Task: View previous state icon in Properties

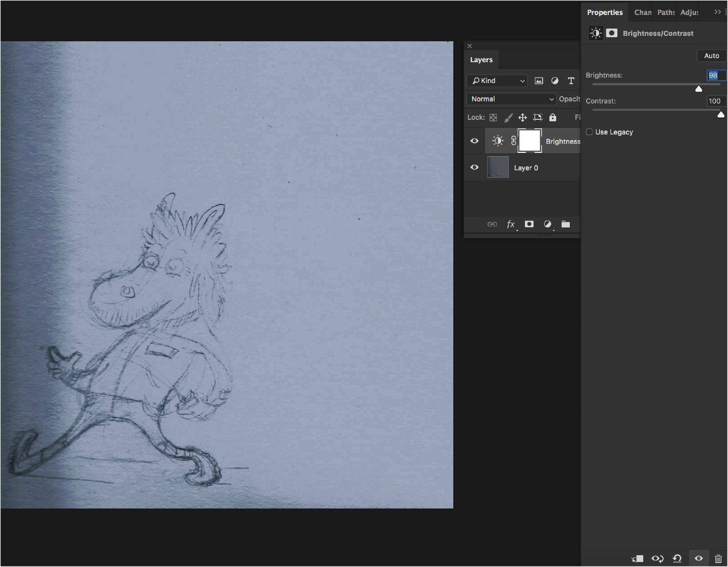Action: pos(657,559)
